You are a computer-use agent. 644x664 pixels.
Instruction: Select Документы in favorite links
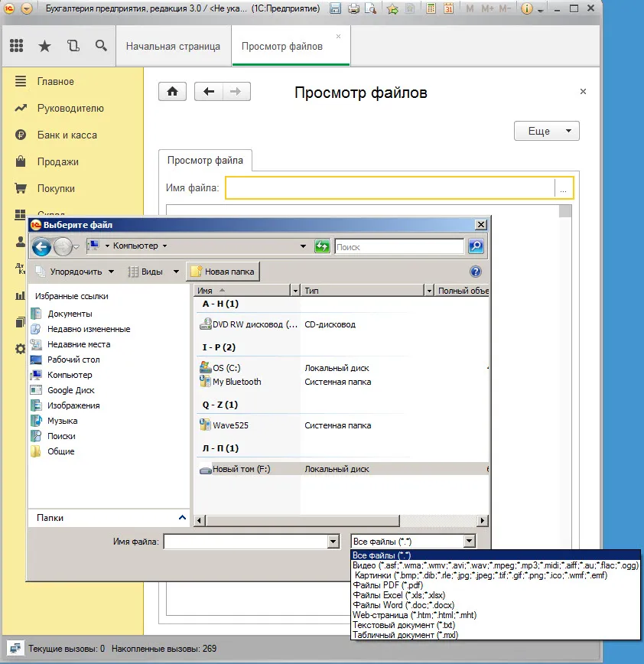coord(70,314)
